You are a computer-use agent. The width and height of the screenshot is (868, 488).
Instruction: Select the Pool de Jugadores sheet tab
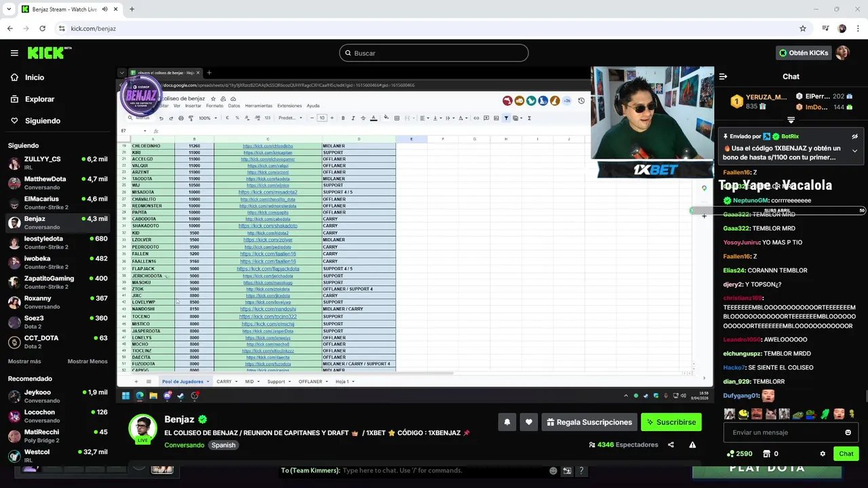184,382
